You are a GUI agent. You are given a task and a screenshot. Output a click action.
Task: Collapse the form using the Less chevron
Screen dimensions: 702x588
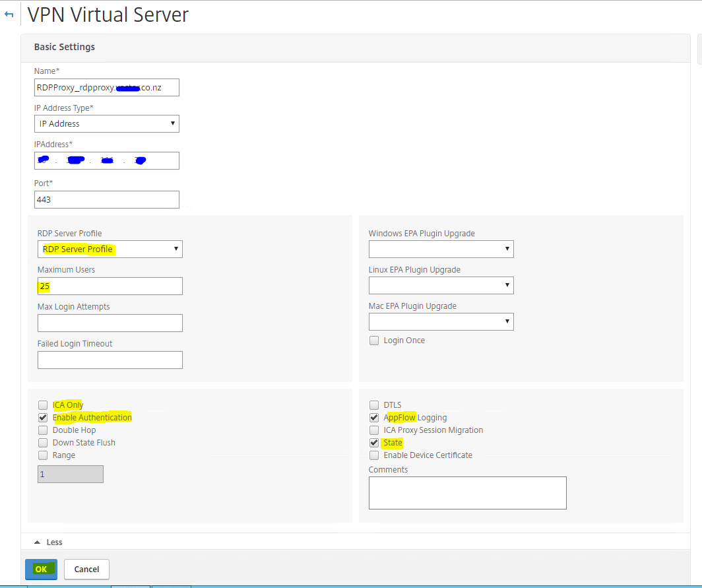[48, 542]
